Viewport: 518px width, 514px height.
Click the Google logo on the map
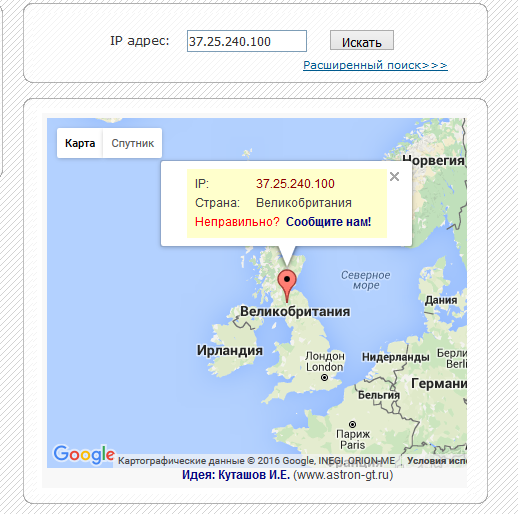tap(84, 455)
